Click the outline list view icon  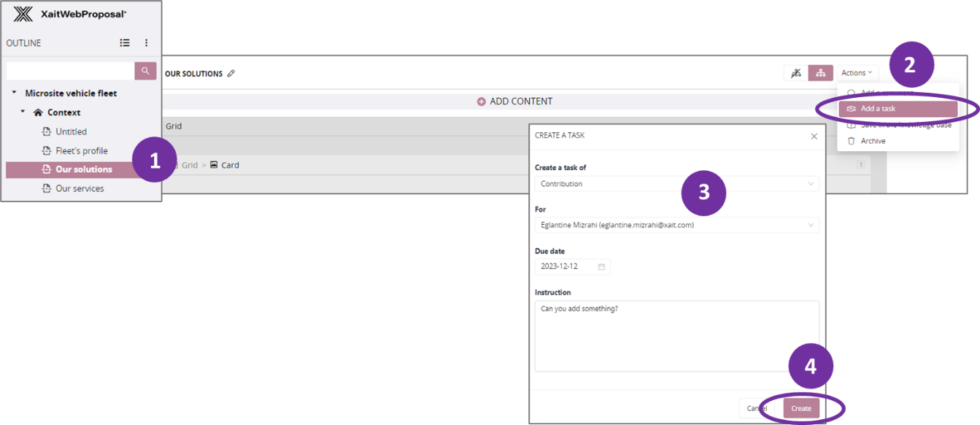(125, 43)
